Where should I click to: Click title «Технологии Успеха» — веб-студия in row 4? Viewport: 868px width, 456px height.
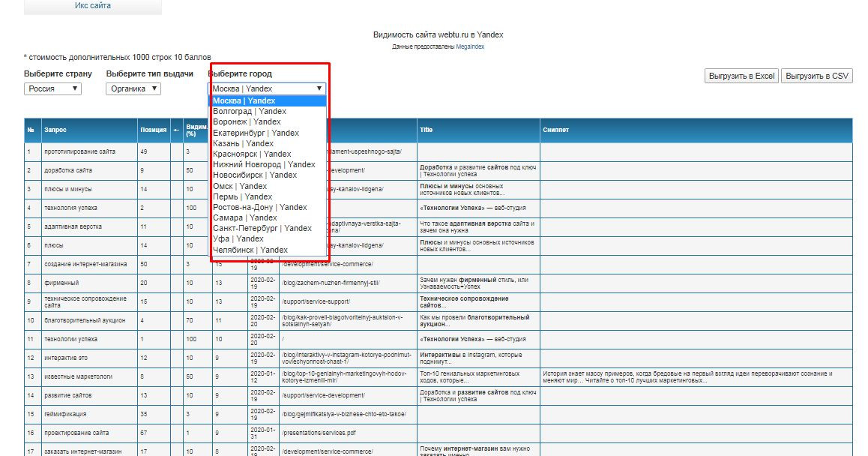coord(473,208)
